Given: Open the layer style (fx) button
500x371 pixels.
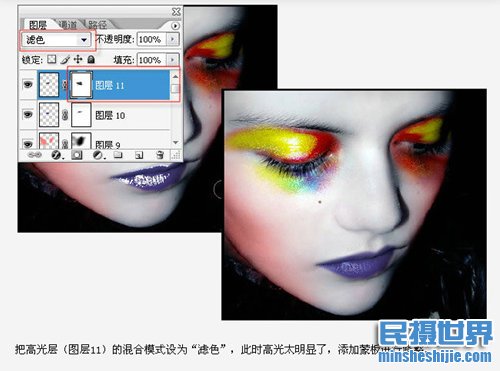Looking at the screenshot, I should coord(56,155).
